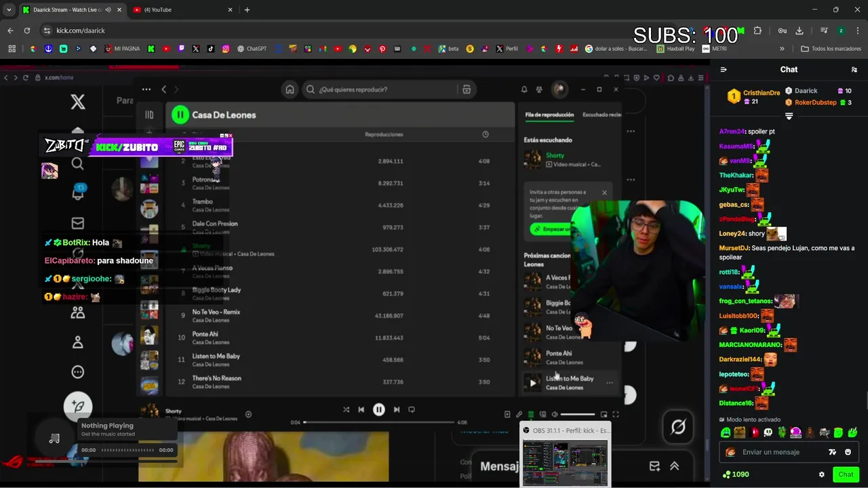Open Spotify lyrics microphone icon
The height and width of the screenshot is (488, 868).
coord(519,414)
